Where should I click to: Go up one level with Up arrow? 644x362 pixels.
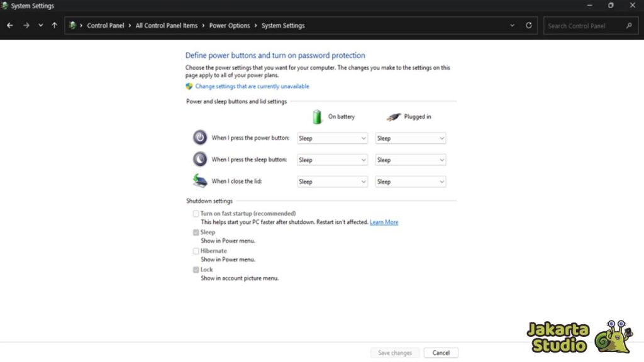54,25
